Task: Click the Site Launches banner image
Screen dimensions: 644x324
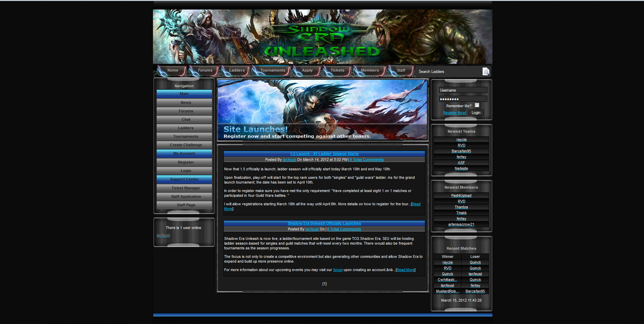Action: pyautogui.click(x=323, y=110)
